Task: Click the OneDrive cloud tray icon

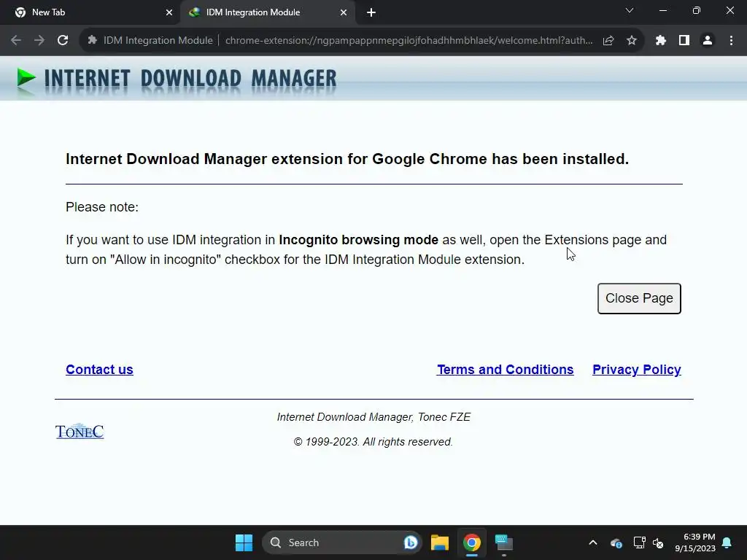Action: pos(616,542)
